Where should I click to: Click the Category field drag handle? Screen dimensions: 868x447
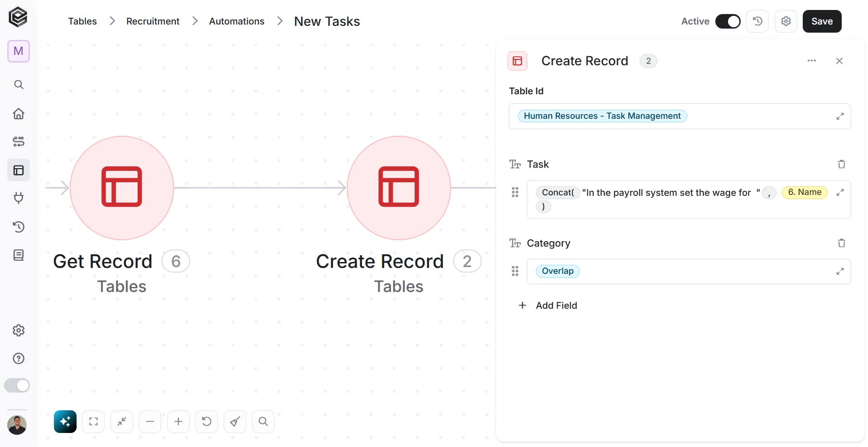[515, 271]
